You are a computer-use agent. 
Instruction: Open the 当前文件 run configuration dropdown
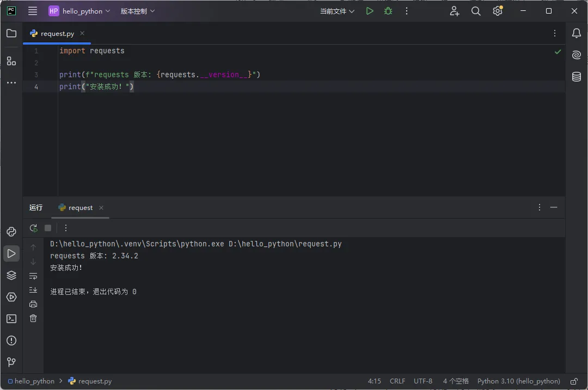(x=337, y=11)
